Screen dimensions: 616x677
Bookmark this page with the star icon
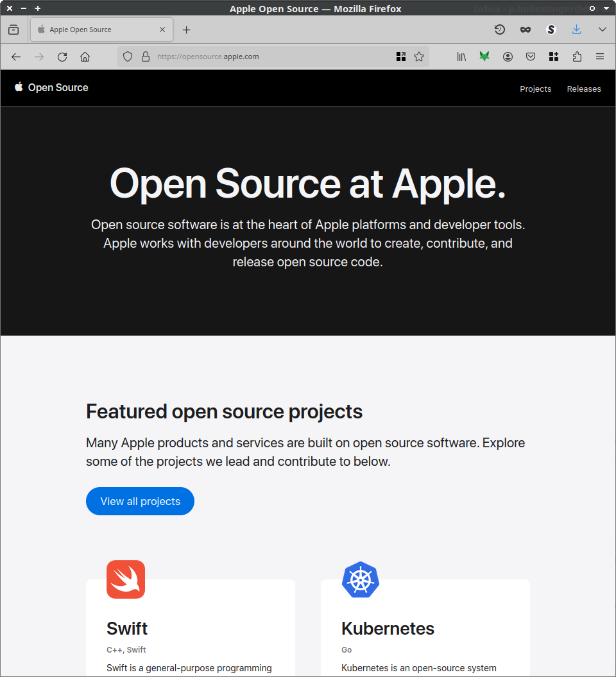point(419,56)
